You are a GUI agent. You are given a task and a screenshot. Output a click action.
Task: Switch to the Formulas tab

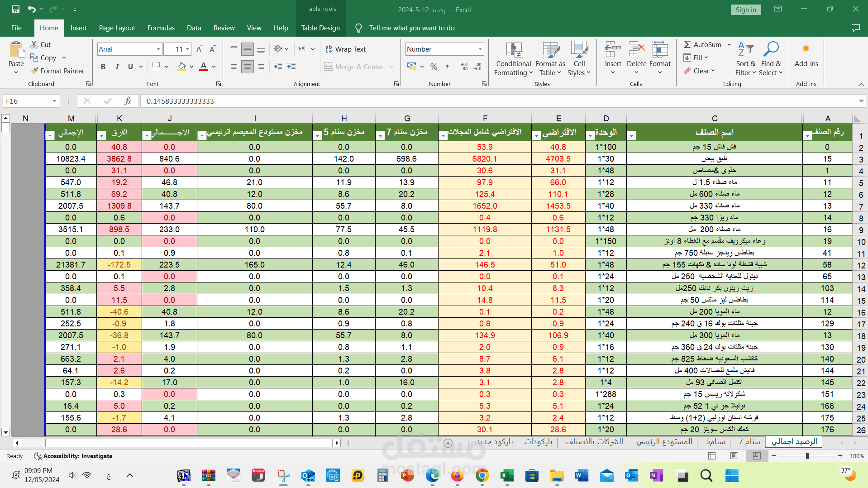(161, 28)
